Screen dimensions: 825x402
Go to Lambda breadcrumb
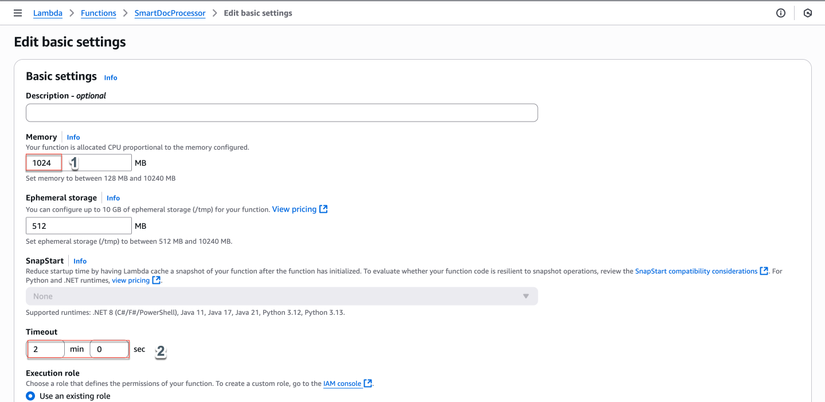(47, 13)
